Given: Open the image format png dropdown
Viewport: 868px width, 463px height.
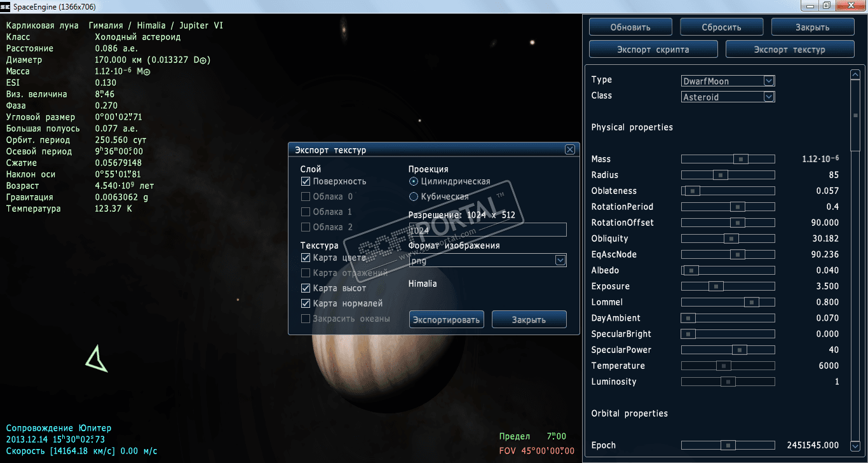Looking at the screenshot, I should tap(560, 260).
